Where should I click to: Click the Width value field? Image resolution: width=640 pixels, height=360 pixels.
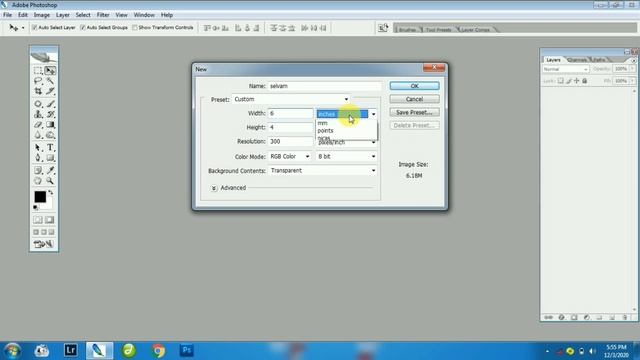(x=290, y=113)
